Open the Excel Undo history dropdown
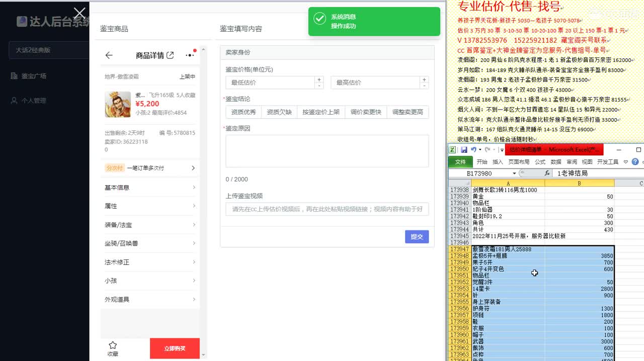The height and width of the screenshot is (361, 644). click(x=479, y=150)
